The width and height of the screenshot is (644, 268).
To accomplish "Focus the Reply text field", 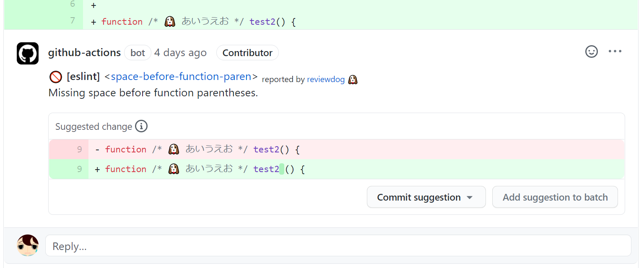I will pos(338,246).
